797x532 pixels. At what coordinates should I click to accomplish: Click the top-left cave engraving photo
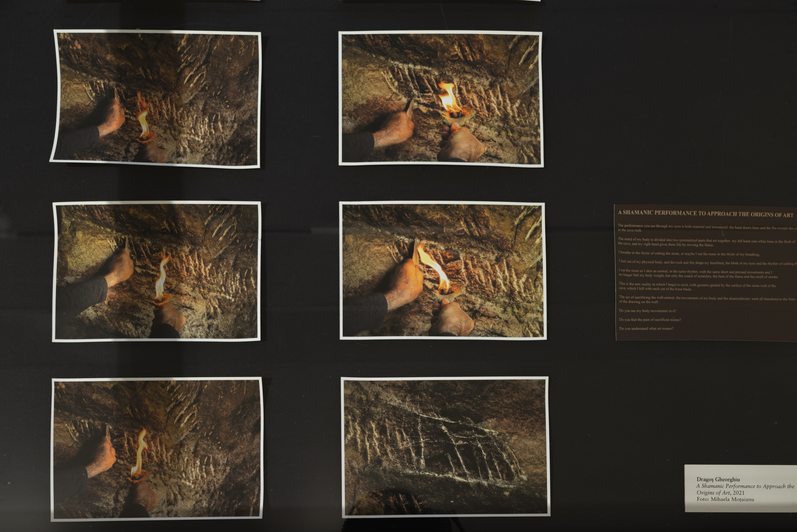[x=156, y=98]
